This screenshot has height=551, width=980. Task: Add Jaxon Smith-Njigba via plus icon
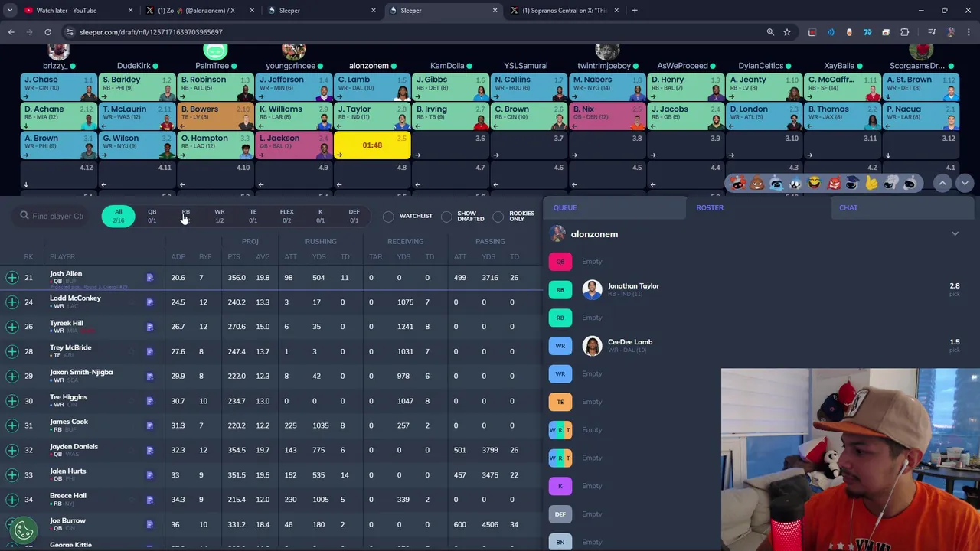[x=12, y=377]
